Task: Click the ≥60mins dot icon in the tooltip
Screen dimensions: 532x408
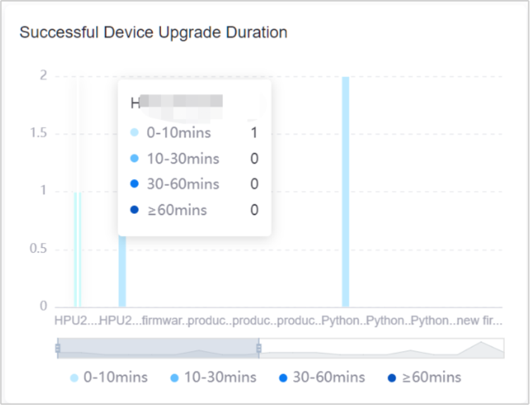Action: [x=134, y=210]
